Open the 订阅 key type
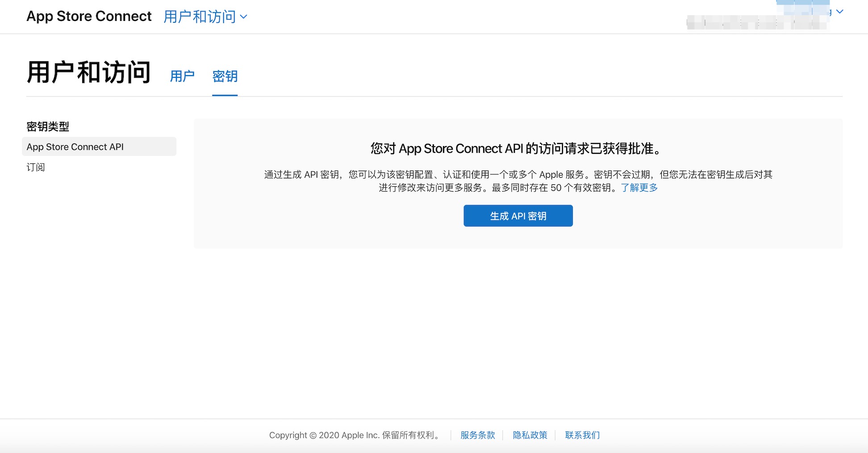This screenshot has height=453, width=868. (x=36, y=167)
